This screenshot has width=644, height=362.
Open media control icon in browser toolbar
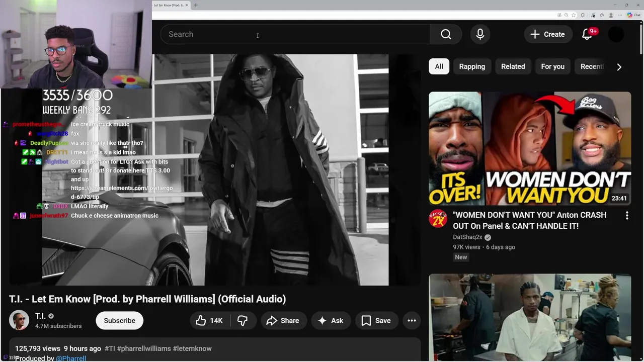[x=593, y=15]
